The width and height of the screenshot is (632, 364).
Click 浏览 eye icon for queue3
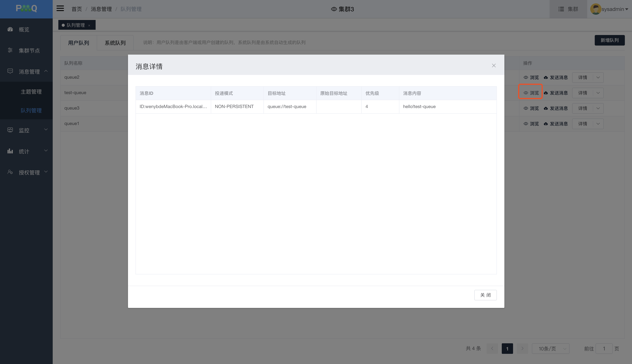[526, 108]
